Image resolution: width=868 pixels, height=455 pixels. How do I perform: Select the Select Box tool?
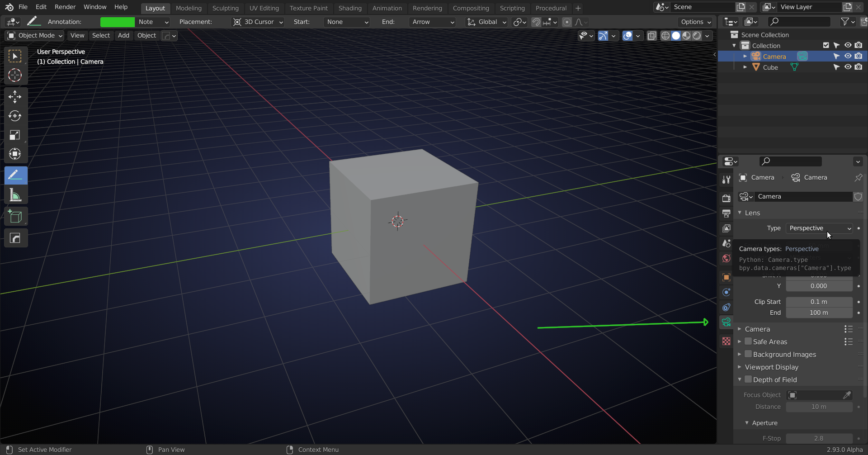coord(15,56)
